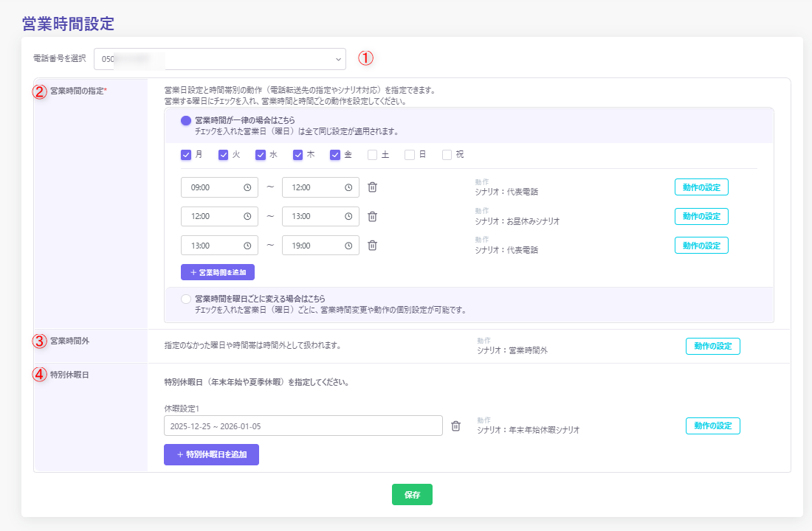This screenshot has width=812, height=531.
Task: Uncheck the 月 (Monday) checkbox
Action: click(x=186, y=155)
